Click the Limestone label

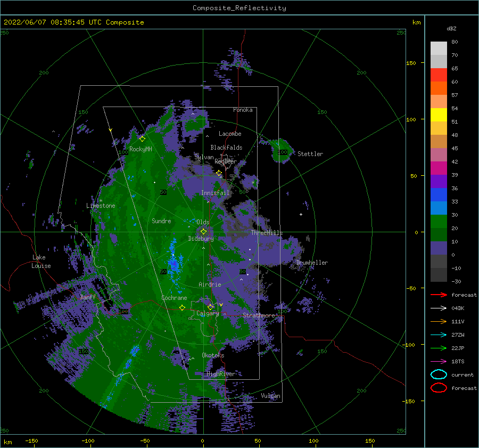click(101, 206)
